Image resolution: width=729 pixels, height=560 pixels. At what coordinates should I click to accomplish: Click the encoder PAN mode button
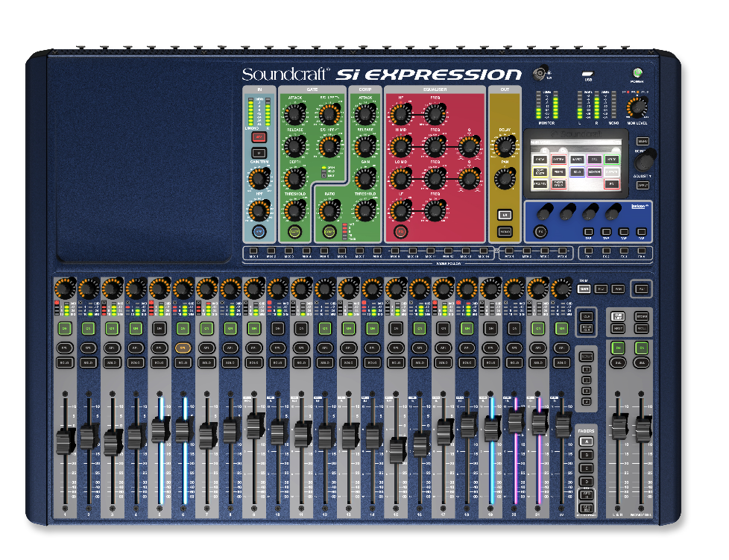point(617,289)
